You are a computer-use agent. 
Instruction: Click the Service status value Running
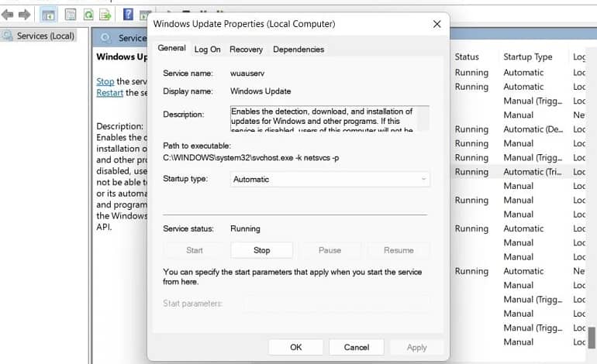(x=245, y=228)
